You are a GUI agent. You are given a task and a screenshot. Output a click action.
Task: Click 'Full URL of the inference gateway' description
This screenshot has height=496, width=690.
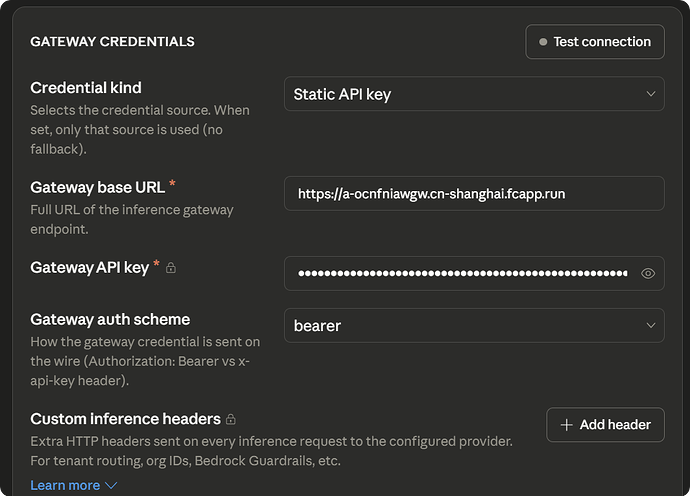[132, 219]
